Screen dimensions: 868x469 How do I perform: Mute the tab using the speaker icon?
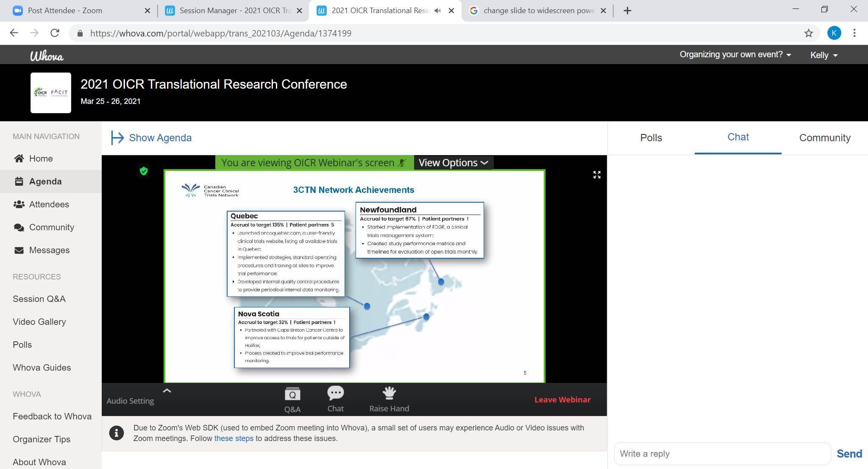[x=438, y=11]
